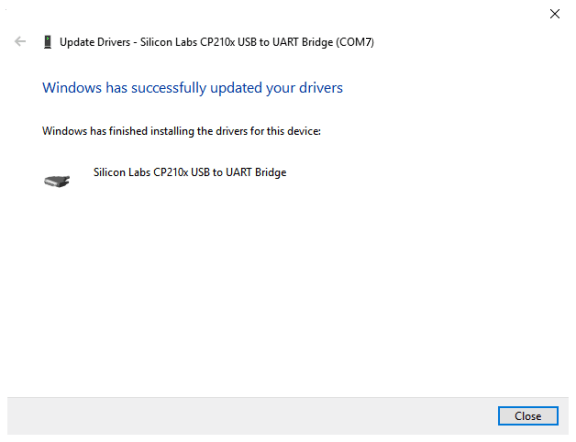Click the back arrow in the wizard header
Viewport: 576px width, 442px height.
[x=20, y=42]
